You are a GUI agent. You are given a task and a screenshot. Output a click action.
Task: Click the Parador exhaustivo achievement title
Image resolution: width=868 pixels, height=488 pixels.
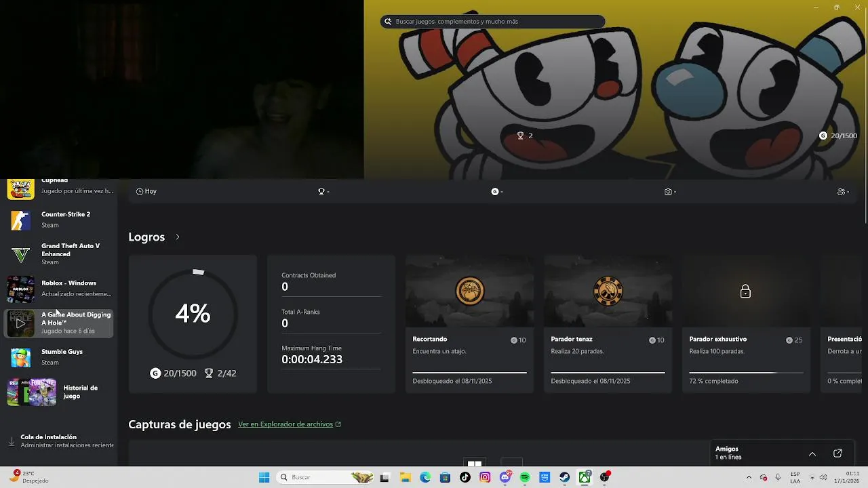(717, 339)
